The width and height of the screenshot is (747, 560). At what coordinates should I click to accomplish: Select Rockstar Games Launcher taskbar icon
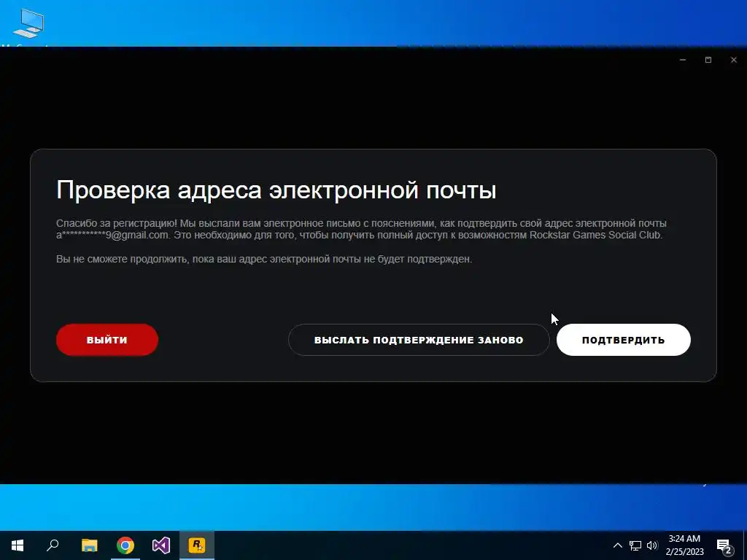[197, 545]
